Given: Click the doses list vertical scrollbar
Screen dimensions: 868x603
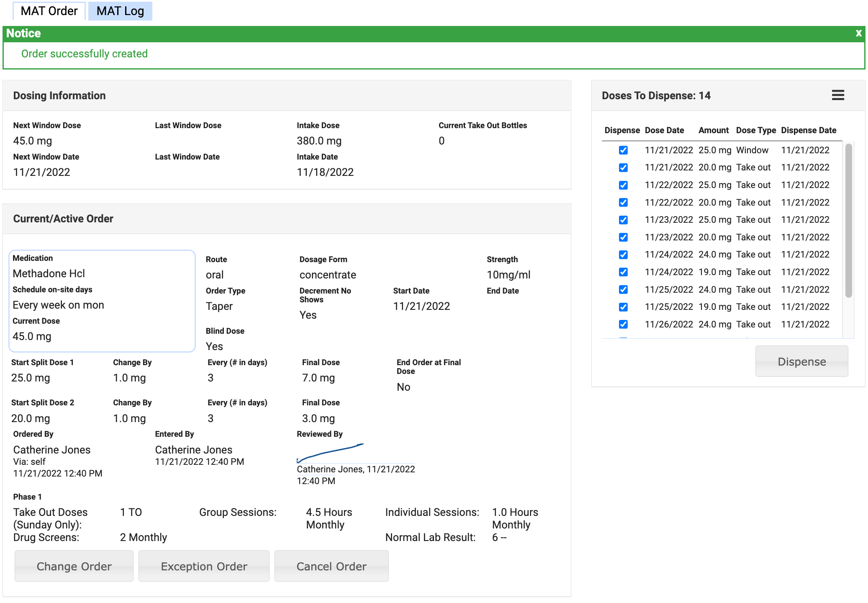Looking at the screenshot, I should click(x=848, y=221).
